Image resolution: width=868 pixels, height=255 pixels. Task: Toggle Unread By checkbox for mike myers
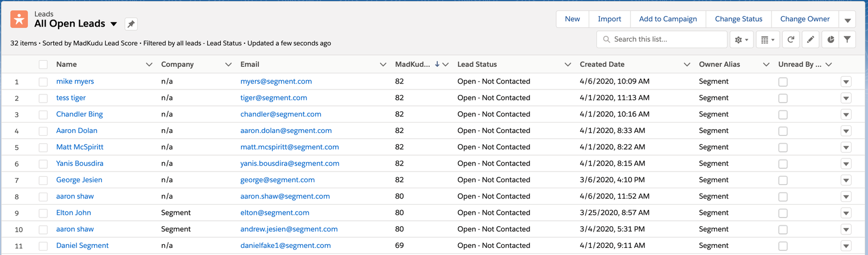click(x=783, y=82)
